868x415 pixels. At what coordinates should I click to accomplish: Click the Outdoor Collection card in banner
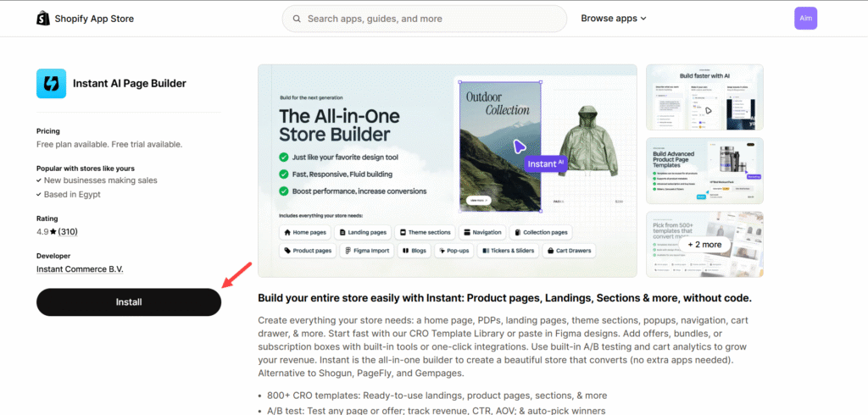coord(500,147)
